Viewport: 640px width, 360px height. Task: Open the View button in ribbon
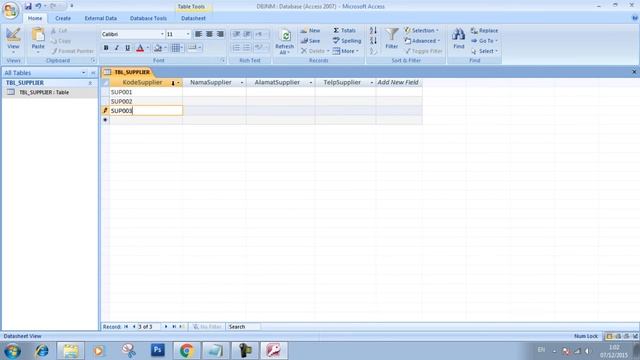(13, 40)
